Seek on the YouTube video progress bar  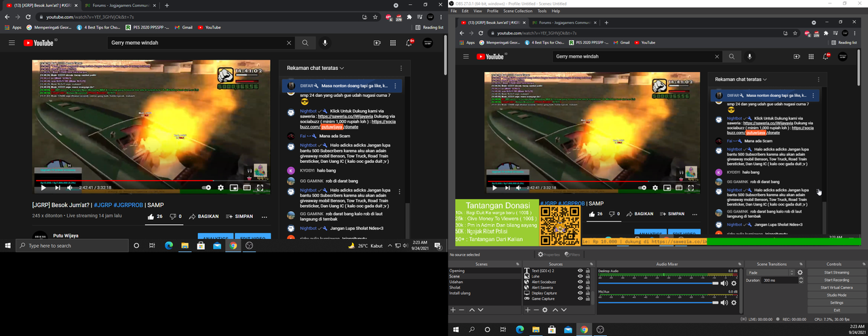point(151,181)
